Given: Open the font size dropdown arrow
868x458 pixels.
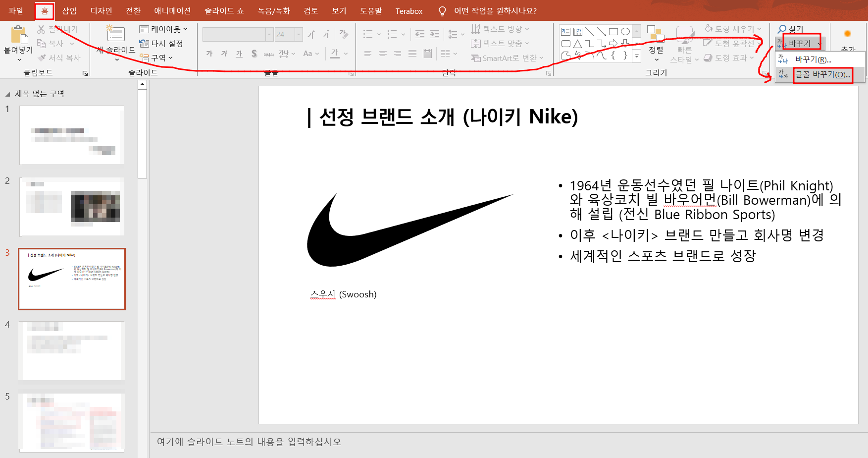Looking at the screenshot, I should click(x=299, y=34).
